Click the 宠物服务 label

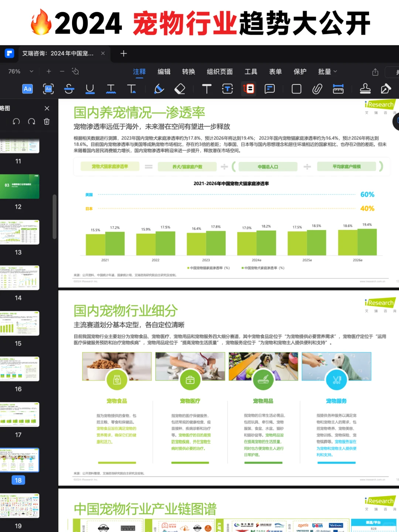[336, 401]
